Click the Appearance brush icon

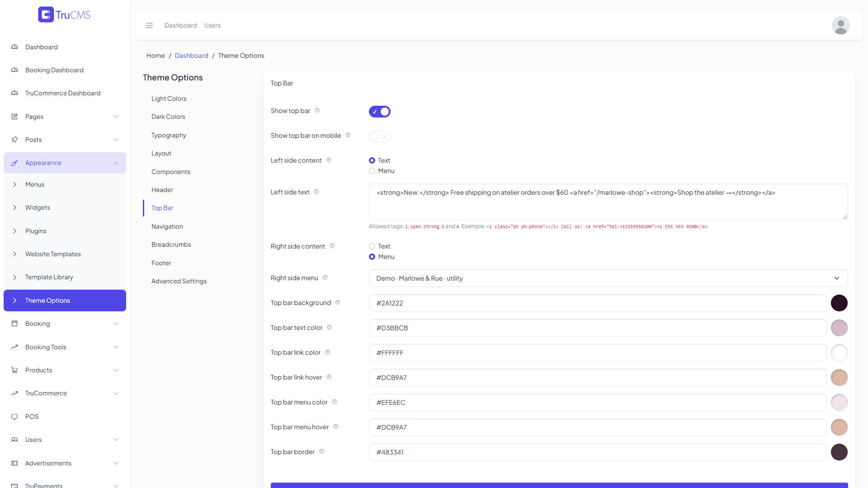coord(14,163)
